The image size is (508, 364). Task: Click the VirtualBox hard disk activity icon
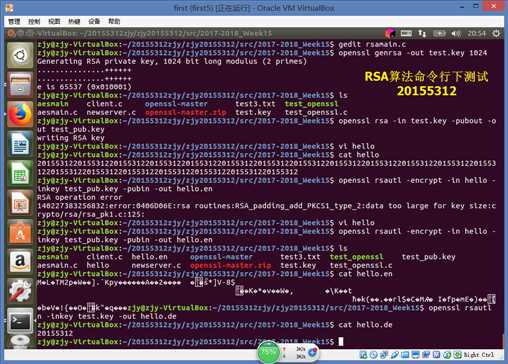pos(363,355)
